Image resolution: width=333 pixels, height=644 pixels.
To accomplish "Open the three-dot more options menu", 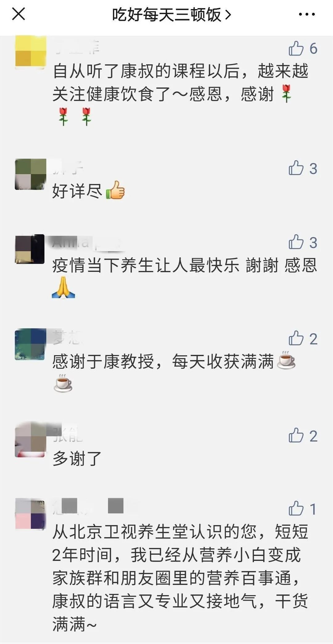I will tap(307, 14).
